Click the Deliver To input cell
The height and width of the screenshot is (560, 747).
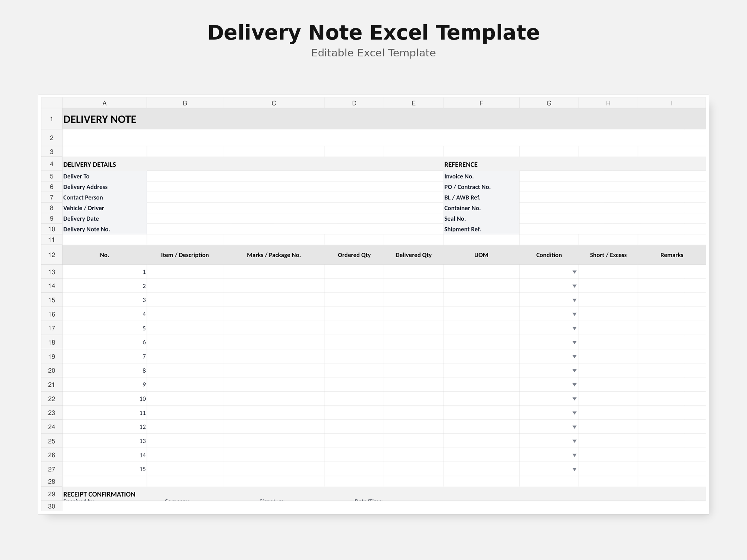(x=295, y=176)
